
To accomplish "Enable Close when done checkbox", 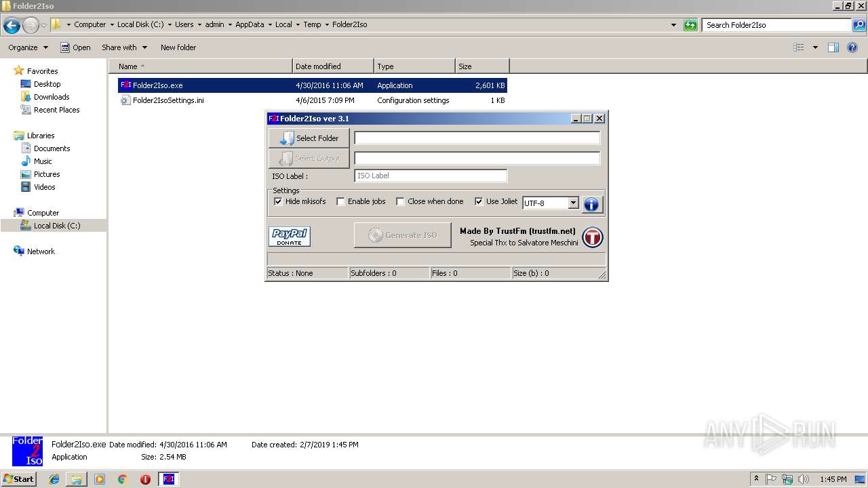I will tap(400, 201).
